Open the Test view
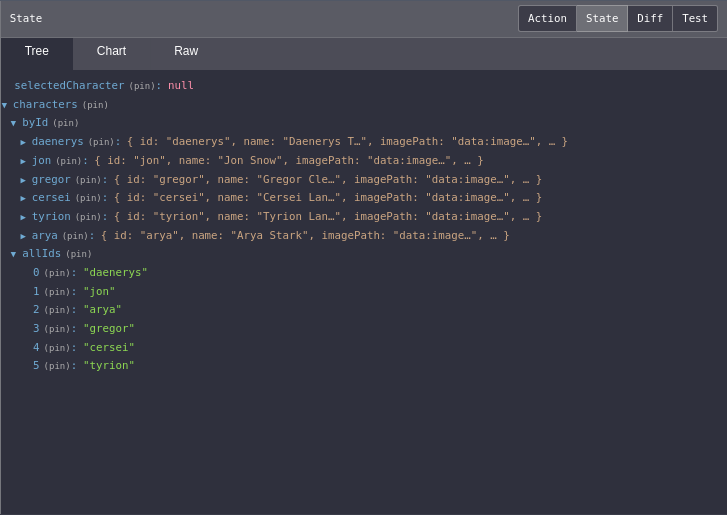This screenshot has height=515, width=727. pyautogui.click(x=695, y=18)
